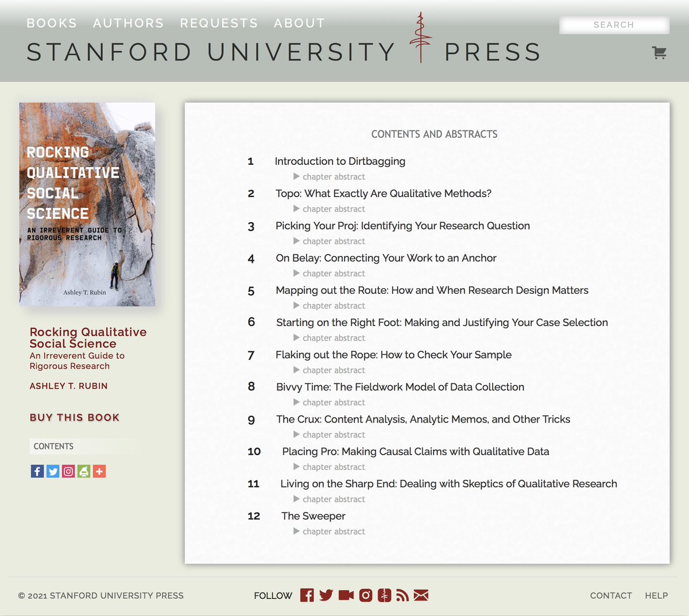Click chapter title The Sweeper

point(313,516)
